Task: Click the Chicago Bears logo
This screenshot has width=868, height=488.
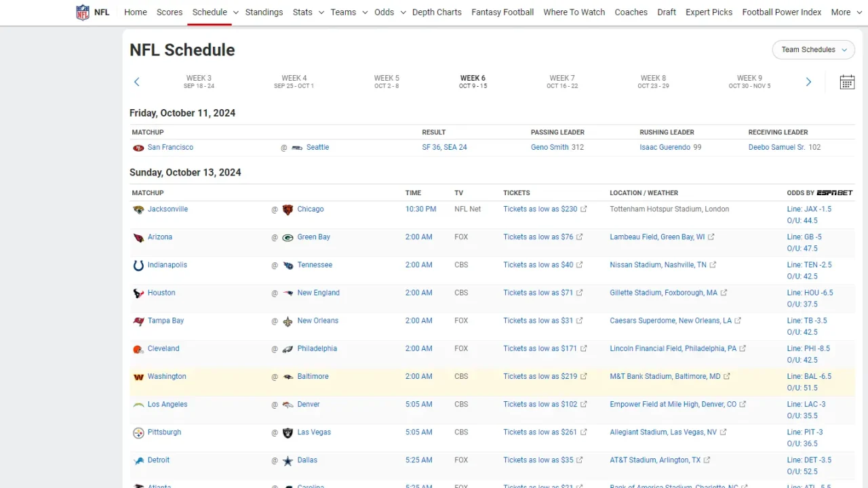Action: coord(288,209)
